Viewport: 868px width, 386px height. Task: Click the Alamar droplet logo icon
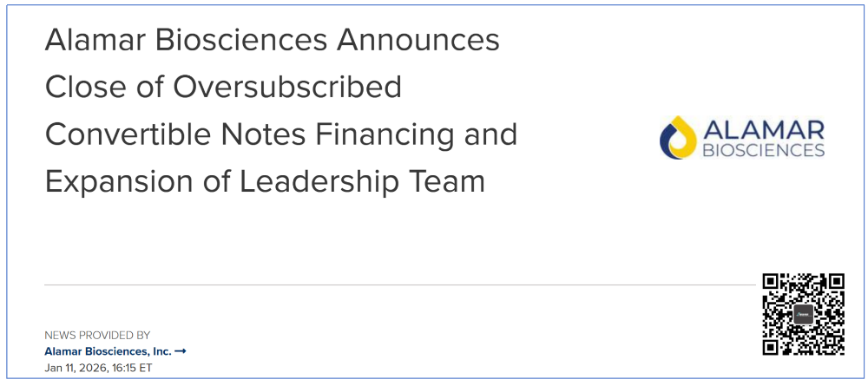[678, 139]
